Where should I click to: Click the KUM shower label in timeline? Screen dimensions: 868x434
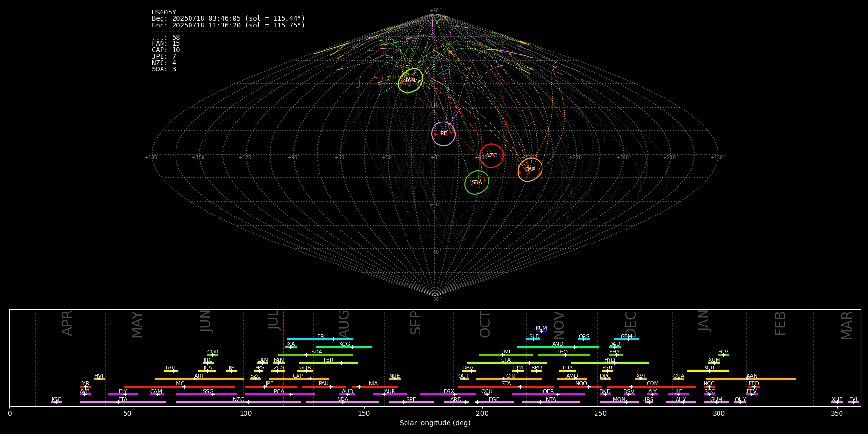(x=542, y=328)
